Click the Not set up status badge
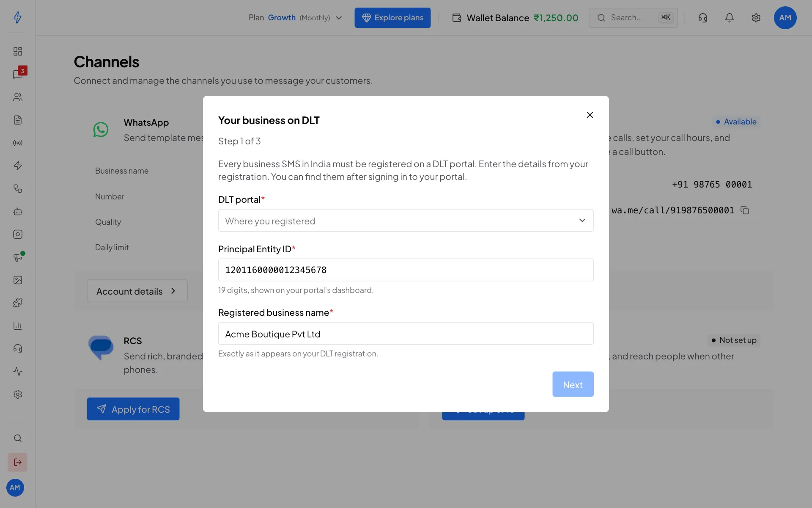812x508 pixels. tap(734, 340)
